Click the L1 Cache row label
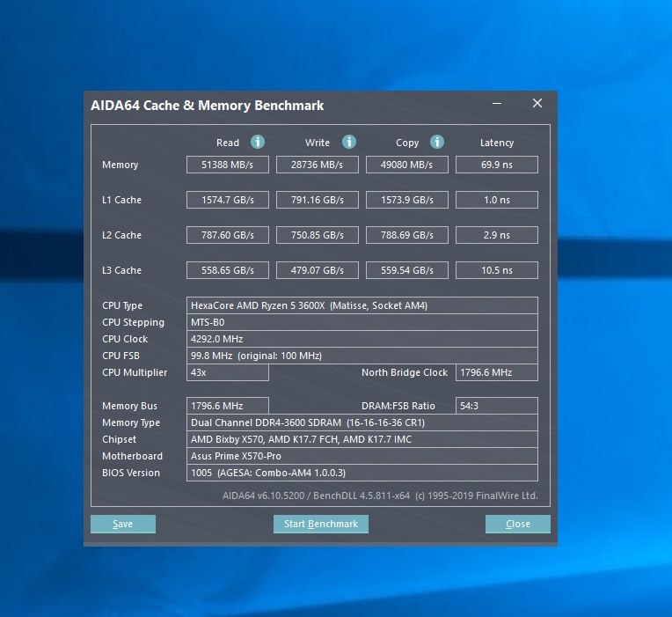This screenshot has height=617, width=672. click(121, 200)
